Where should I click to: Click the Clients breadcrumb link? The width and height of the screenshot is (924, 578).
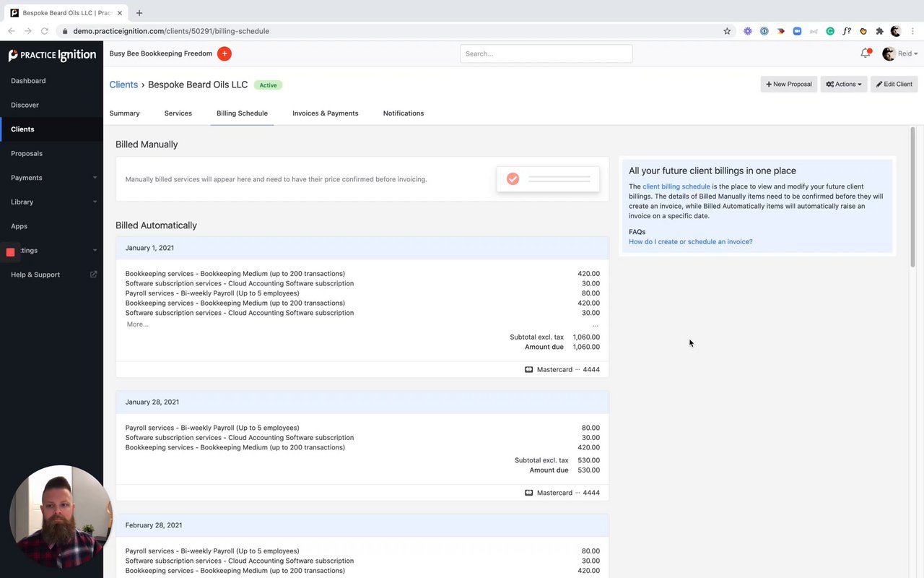(x=123, y=85)
